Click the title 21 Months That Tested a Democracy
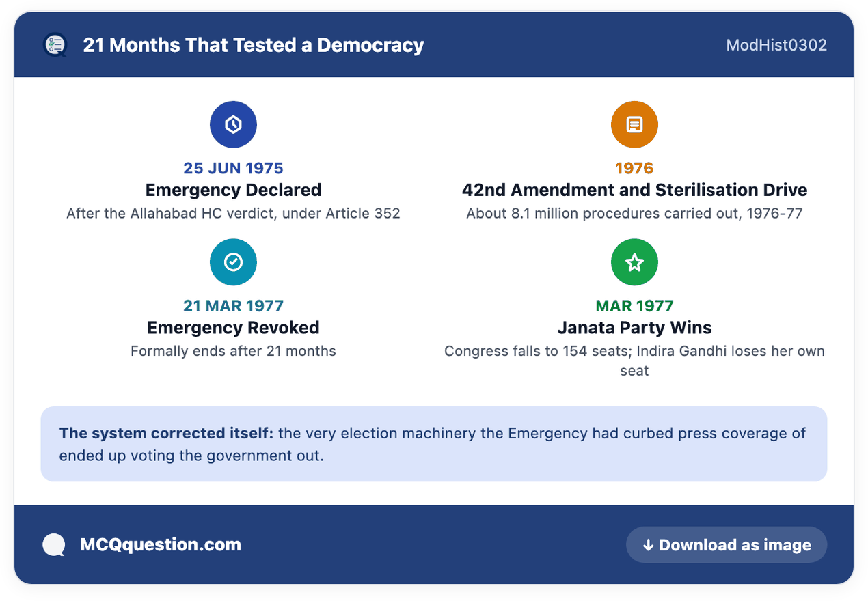Image resolution: width=868 pixels, height=601 pixels. [254, 45]
